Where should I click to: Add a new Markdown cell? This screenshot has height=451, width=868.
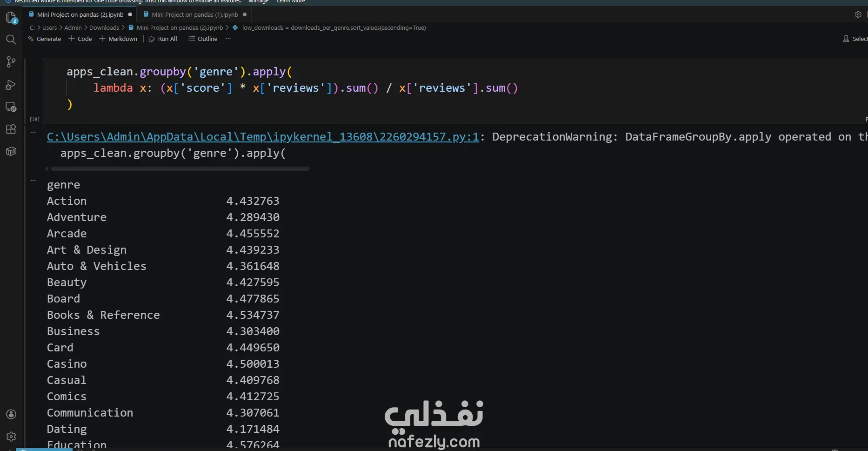pos(118,39)
